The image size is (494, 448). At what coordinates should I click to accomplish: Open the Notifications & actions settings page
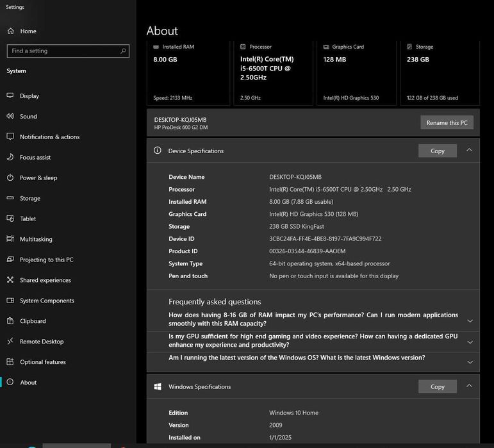(x=49, y=137)
